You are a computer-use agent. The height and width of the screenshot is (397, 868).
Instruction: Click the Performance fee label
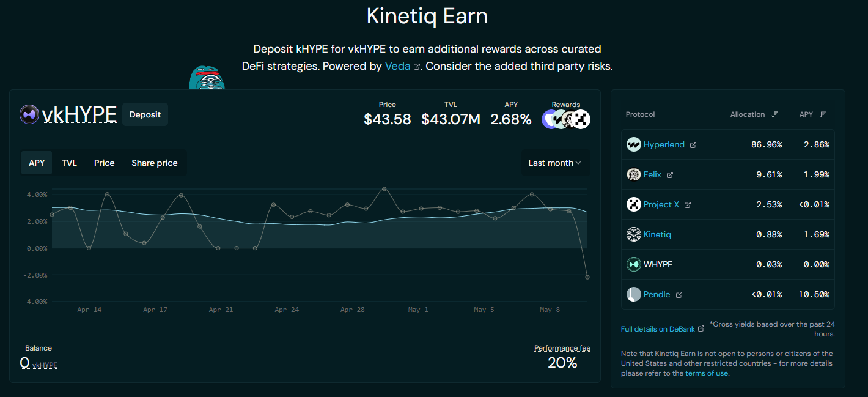pyautogui.click(x=562, y=348)
